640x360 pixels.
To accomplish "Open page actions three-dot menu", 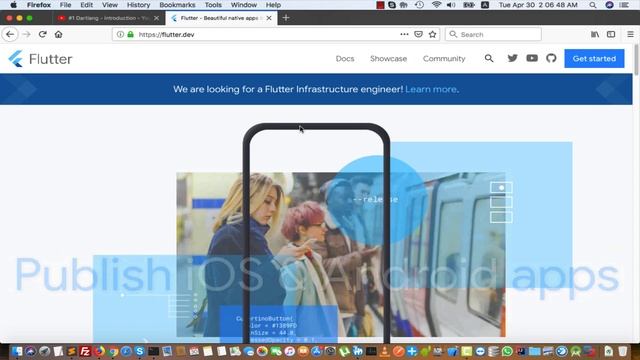I will point(404,34).
